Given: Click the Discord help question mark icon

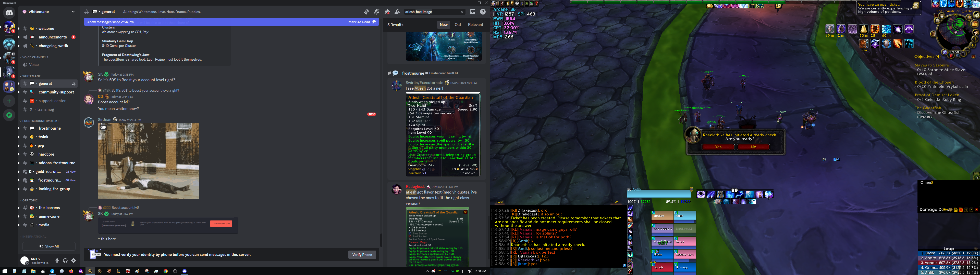Looking at the screenshot, I should 483,12.
